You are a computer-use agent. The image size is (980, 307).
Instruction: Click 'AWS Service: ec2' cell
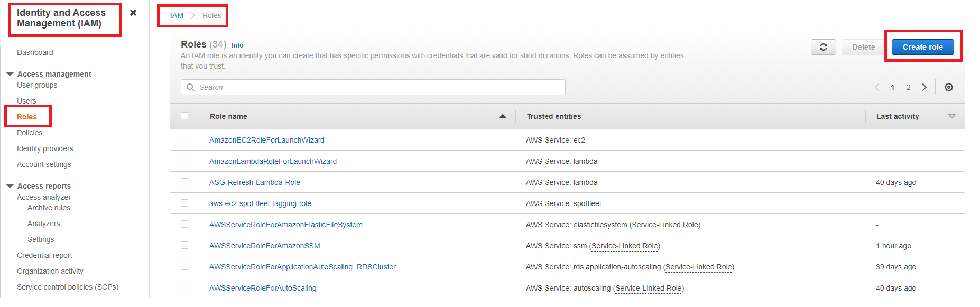coord(556,140)
